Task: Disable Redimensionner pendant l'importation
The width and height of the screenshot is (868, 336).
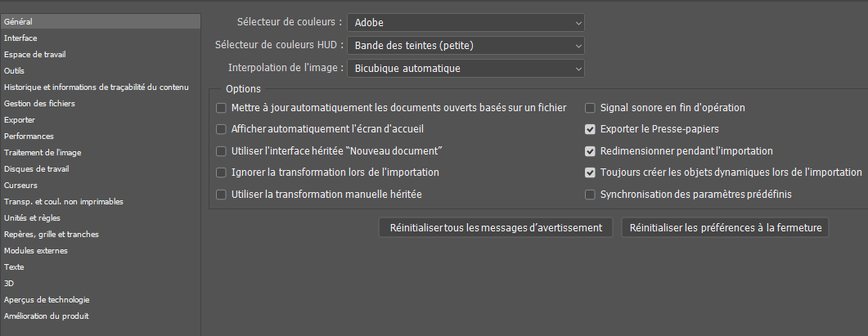Action: [x=590, y=151]
